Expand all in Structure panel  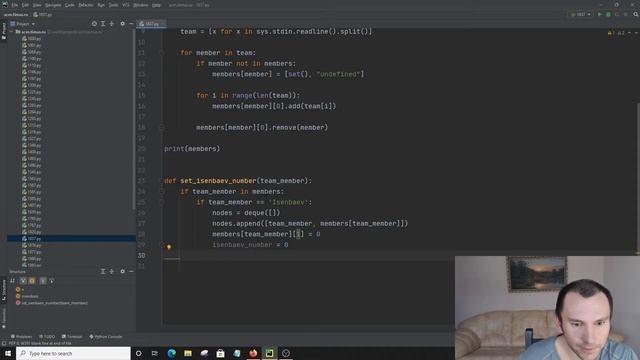click(103, 271)
